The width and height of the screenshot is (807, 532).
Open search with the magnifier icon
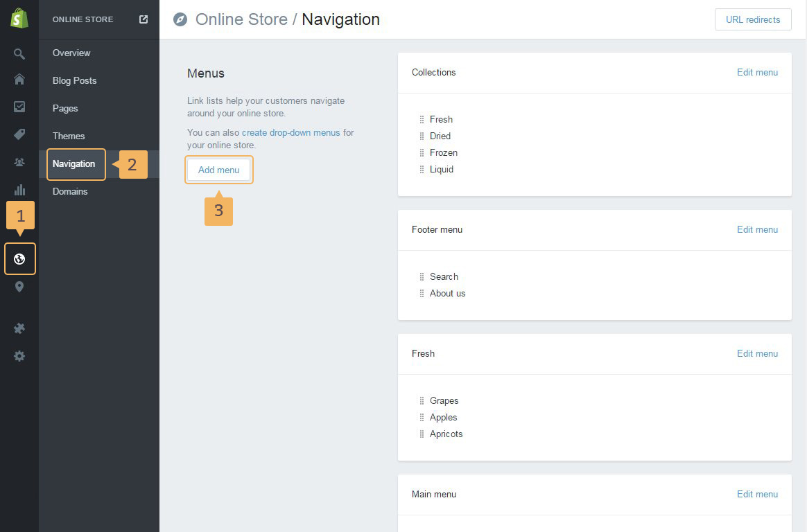19,54
